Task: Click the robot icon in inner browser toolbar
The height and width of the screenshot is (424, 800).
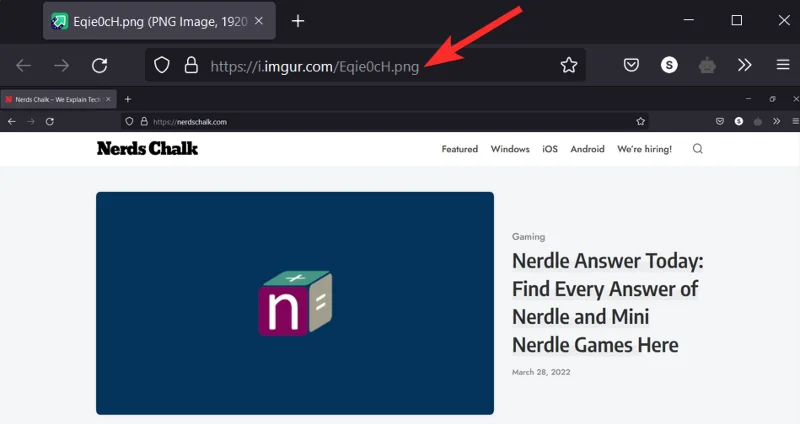Action: tap(758, 121)
